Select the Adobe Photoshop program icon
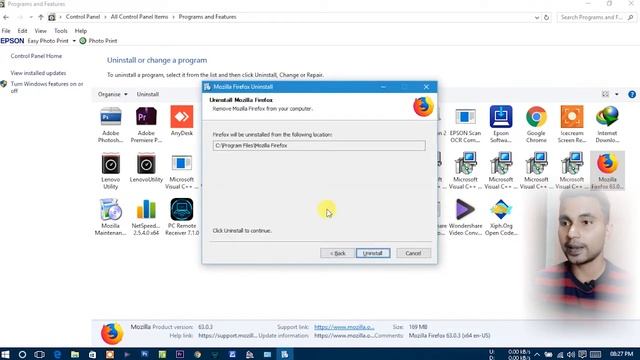 point(111,124)
